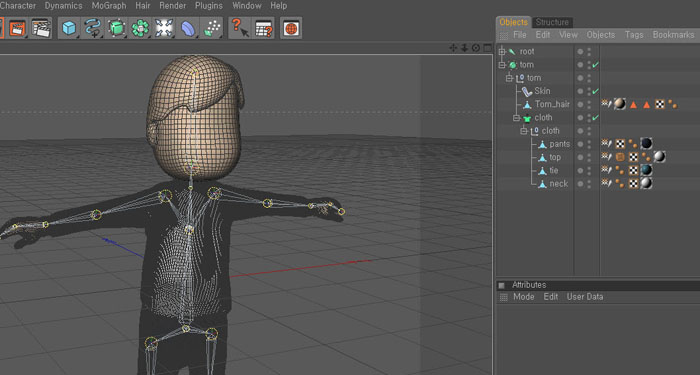Collapse the cloth object with green shirt icon
Screen dimensions: 700x375
point(517,118)
